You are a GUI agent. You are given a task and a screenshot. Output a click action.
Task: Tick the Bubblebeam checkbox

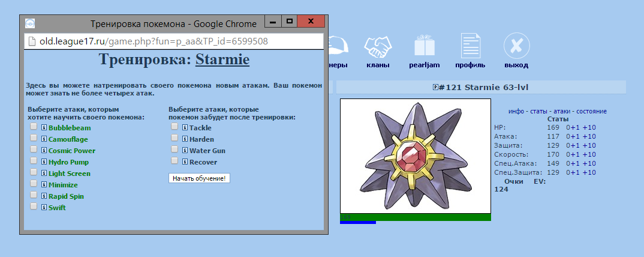pos(34,127)
